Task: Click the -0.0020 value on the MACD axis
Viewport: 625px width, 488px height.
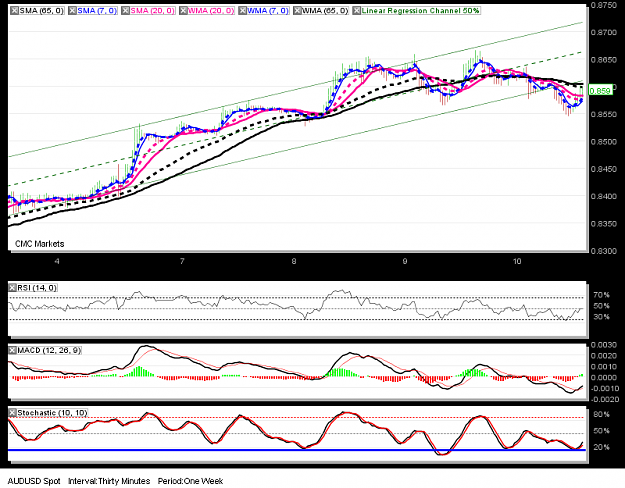Action: pos(604,399)
